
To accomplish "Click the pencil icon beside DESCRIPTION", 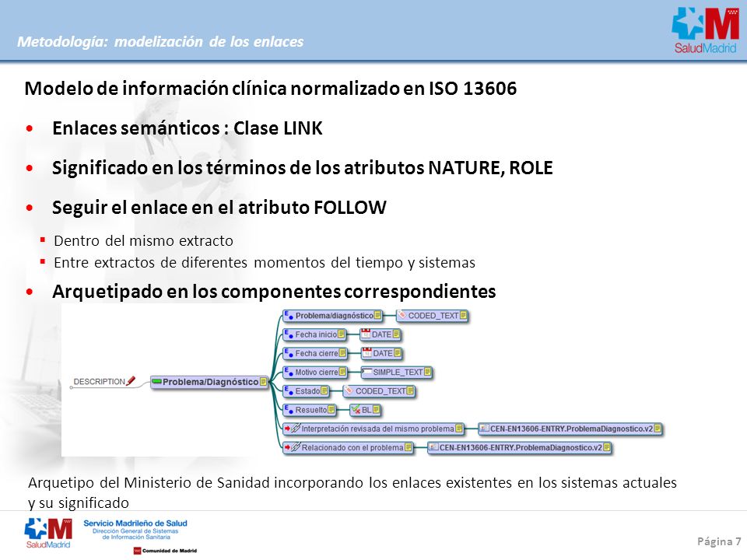I will coord(131,381).
